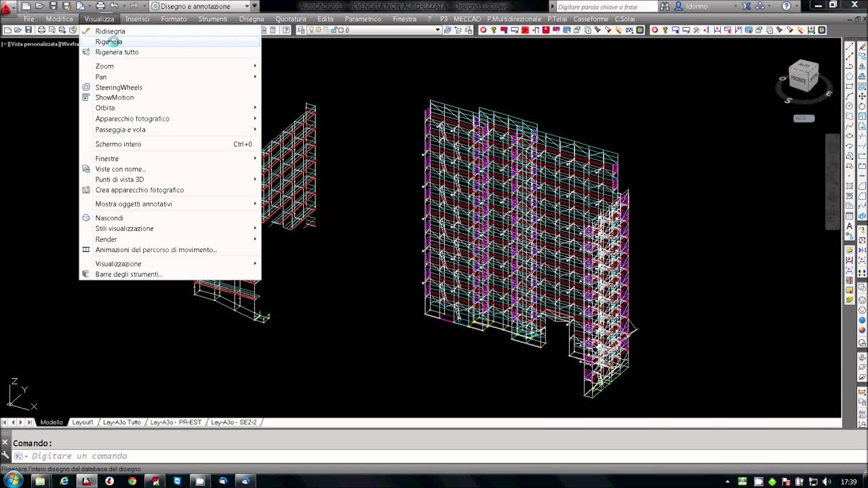868x488 pixels.
Task: Select Crea apparecchio fotografico
Action: 170,190
